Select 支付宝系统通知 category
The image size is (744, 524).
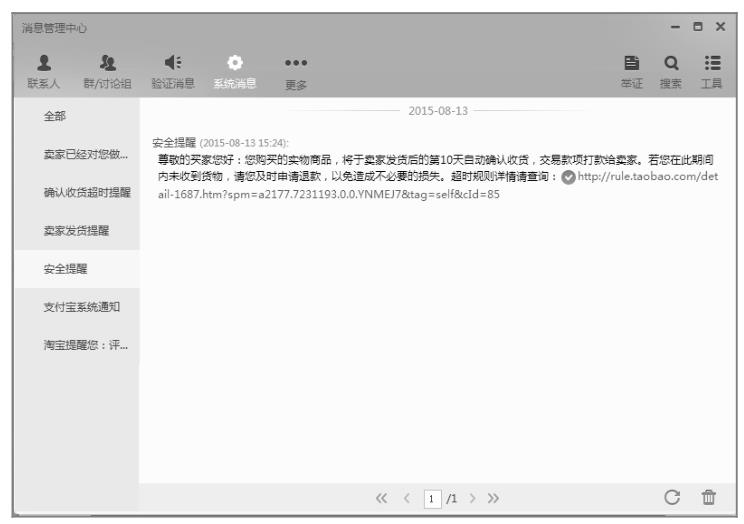tap(77, 307)
